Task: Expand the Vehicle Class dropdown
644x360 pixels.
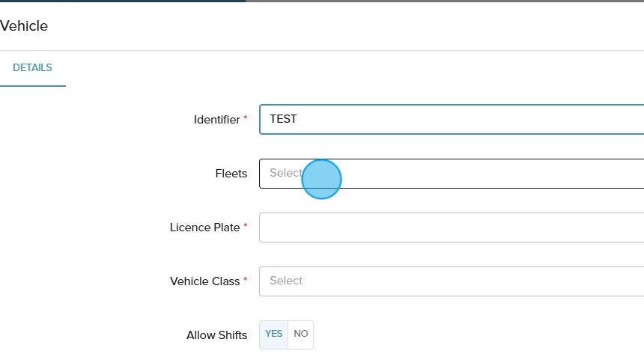Action: pyautogui.click(x=451, y=281)
